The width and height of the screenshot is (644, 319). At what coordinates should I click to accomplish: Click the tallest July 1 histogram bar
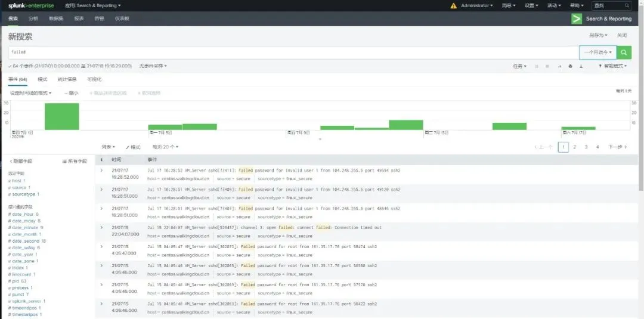coord(61,117)
